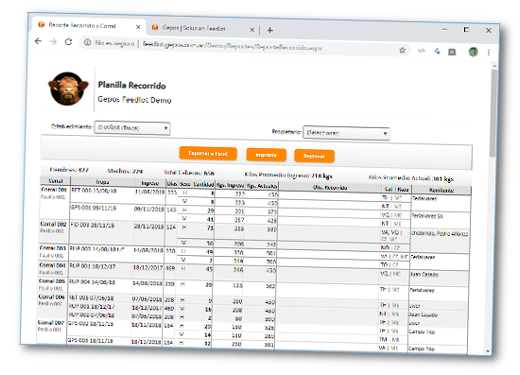Click the Exportar a Excel button
Viewport: 520px width, 375px height.
point(208,153)
